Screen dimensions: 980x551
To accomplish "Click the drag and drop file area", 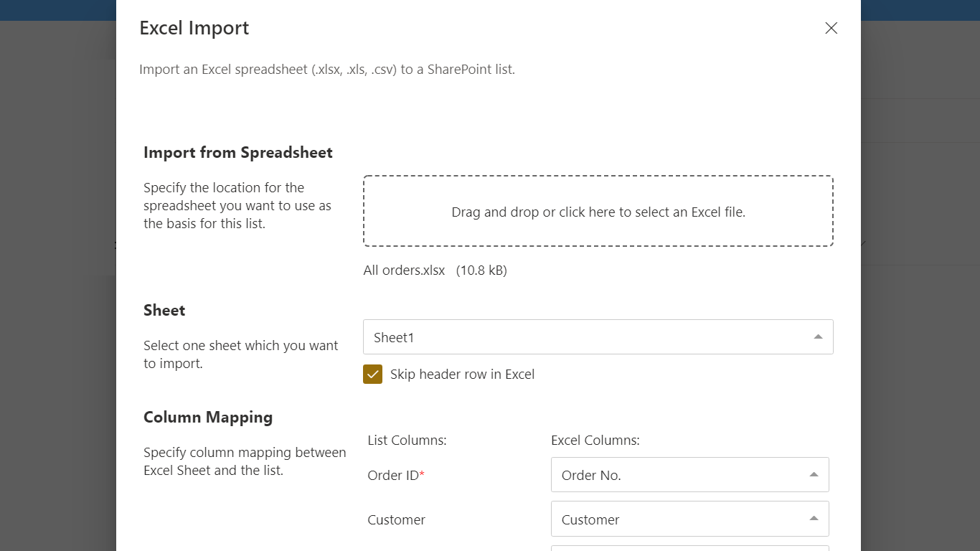I will coord(598,212).
